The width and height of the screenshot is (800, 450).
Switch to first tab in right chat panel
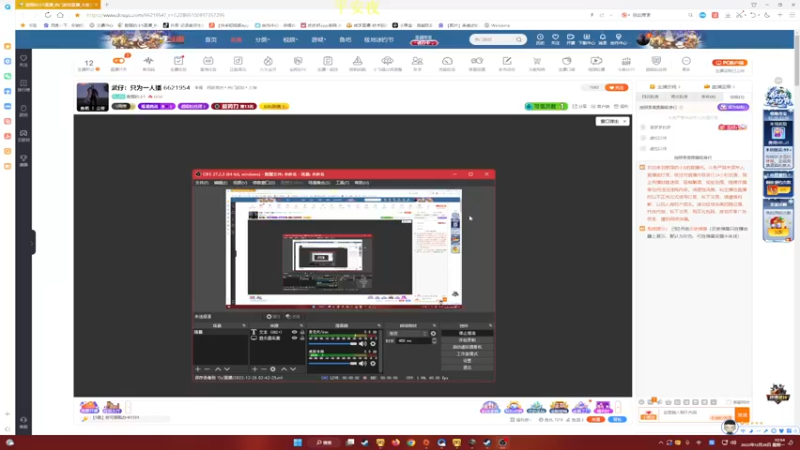click(650, 96)
